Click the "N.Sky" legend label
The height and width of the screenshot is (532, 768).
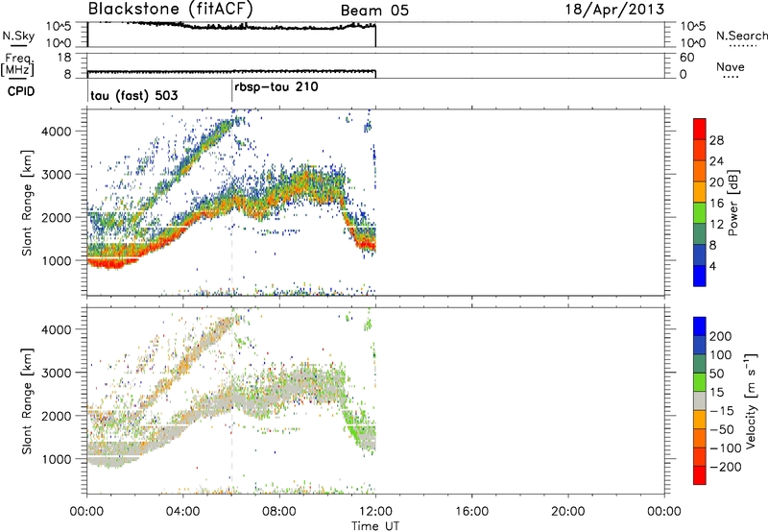pyautogui.click(x=18, y=36)
